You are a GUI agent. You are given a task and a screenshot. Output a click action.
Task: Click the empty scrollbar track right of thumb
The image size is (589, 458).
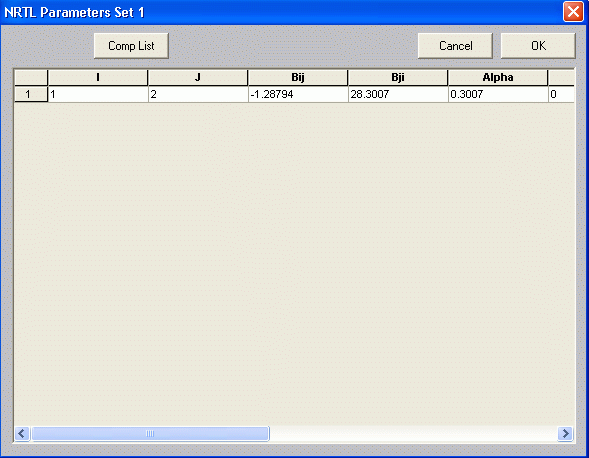coord(413,434)
